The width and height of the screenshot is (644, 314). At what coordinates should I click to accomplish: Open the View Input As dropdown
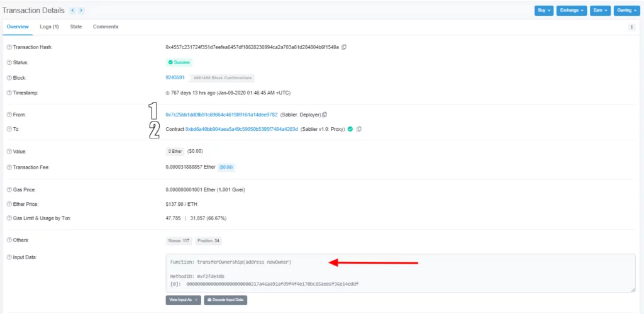click(183, 300)
